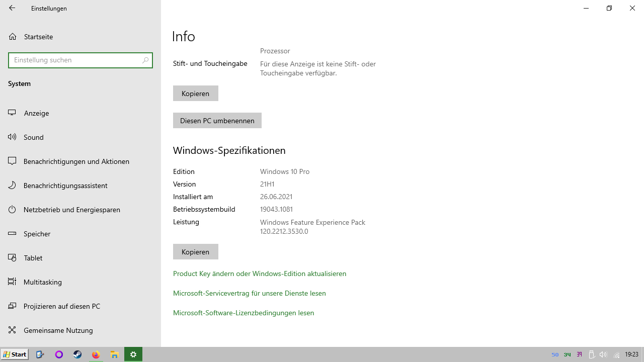
Task: Click Diesen PC umbenennen button
Action: (x=217, y=121)
